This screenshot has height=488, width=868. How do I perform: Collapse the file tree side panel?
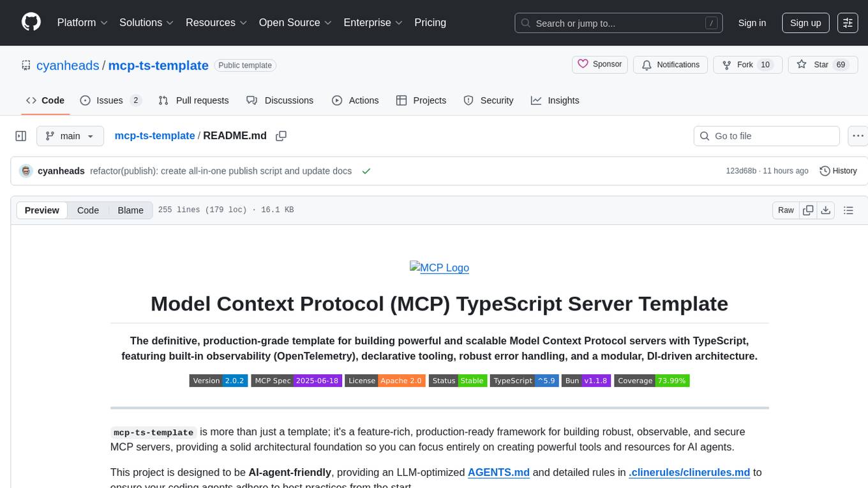click(20, 136)
